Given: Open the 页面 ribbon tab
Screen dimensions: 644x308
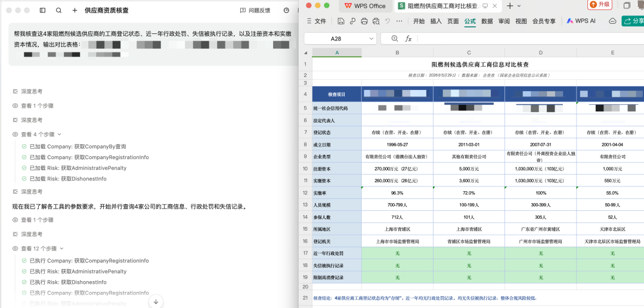Looking at the screenshot, I should point(453,21).
